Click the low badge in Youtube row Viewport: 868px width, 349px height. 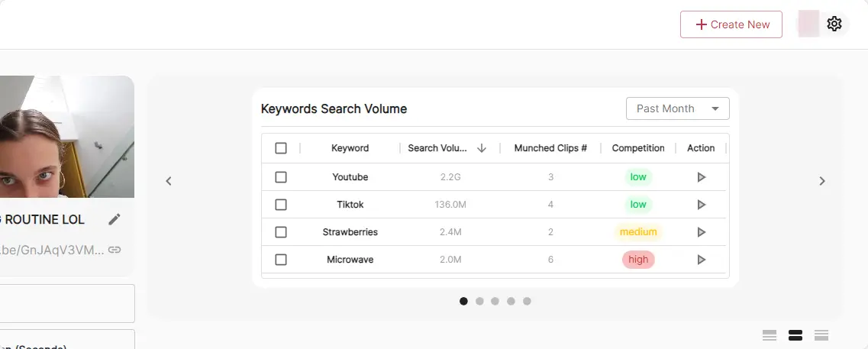(x=638, y=177)
